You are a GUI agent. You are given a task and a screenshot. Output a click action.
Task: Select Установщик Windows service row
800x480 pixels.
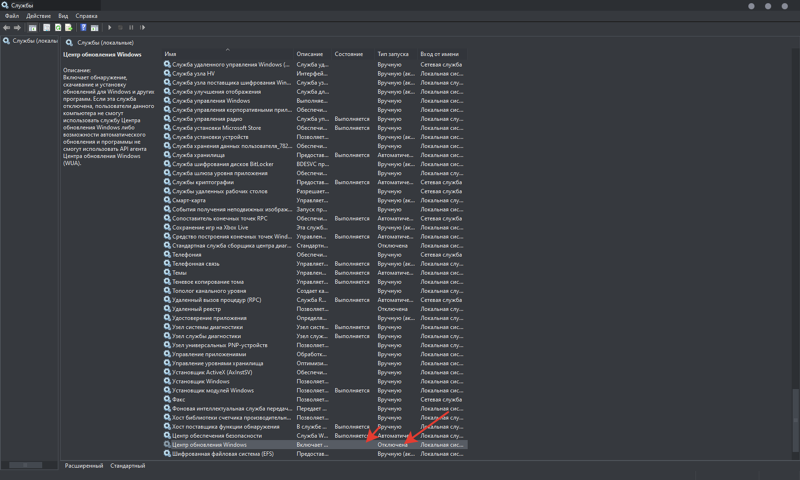click(315, 382)
